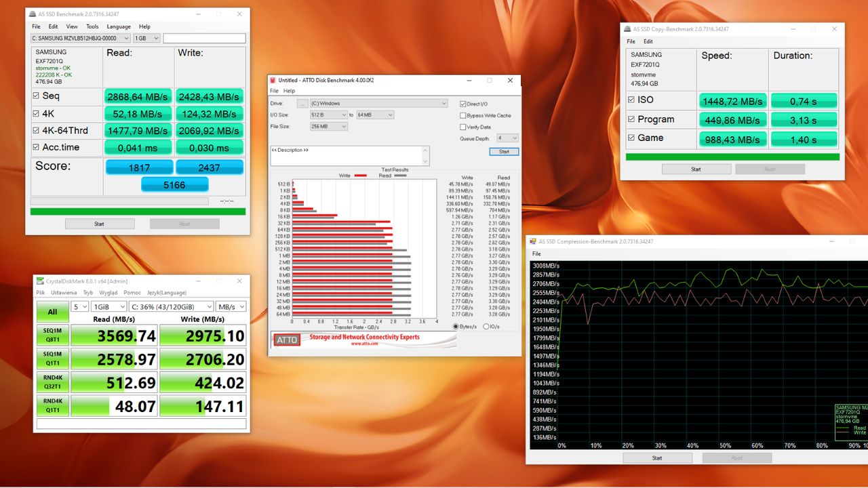
Task: Click the SEQ1M Q8T1 test button
Action: click(x=52, y=335)
